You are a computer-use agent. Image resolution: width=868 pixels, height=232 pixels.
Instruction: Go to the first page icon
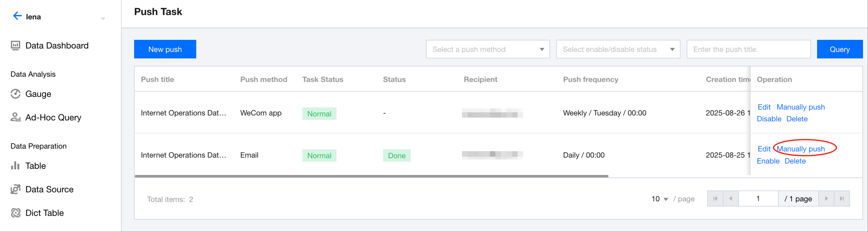tap(715, 199)
